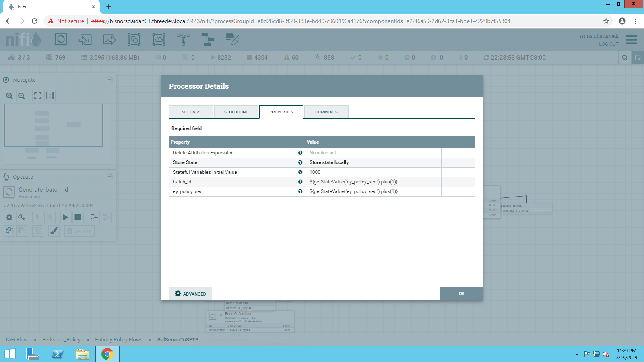Screen dimensions: 644x362
Task: Open the ADVANCED settings button
Action: click(x=190, y=294)
